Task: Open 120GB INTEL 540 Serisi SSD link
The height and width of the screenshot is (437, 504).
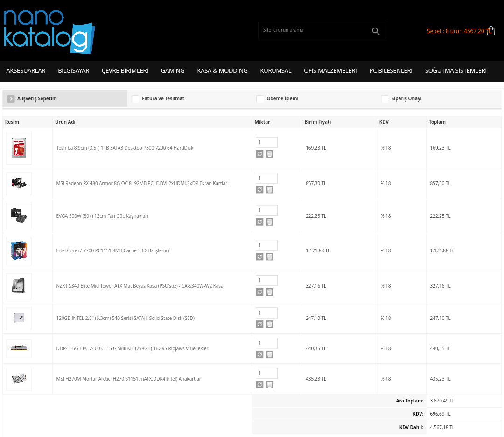Action: coord(126,318)
